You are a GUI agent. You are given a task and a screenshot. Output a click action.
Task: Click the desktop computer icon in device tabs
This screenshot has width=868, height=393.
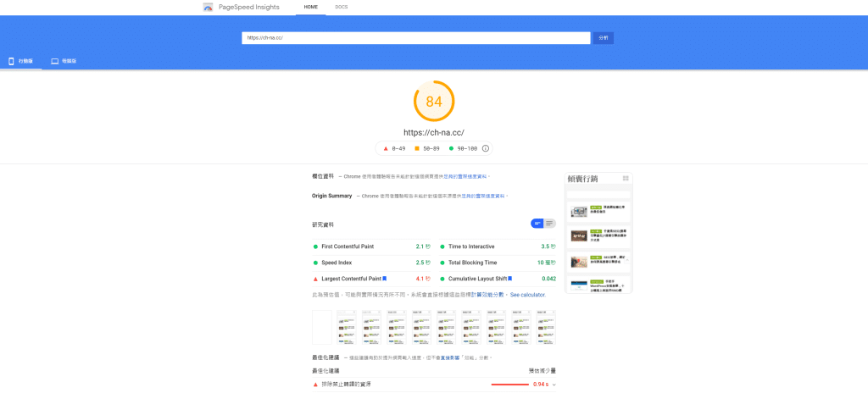(55, 61)
